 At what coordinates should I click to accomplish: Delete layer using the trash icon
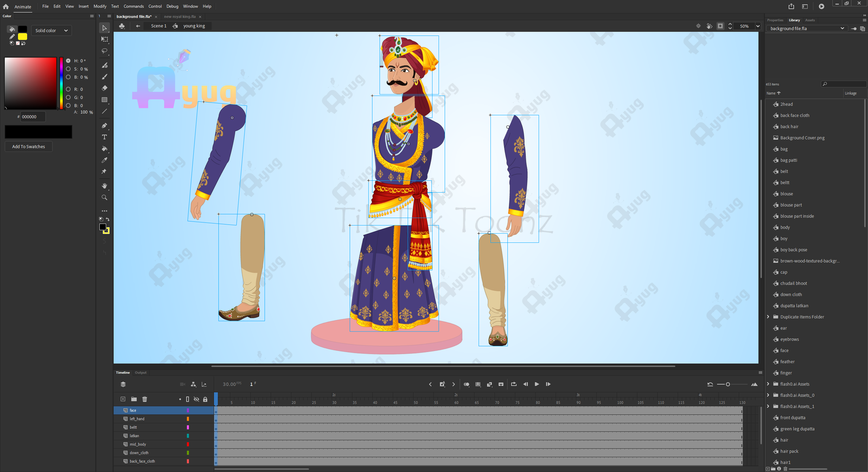pyautogui.click(x=145, y=399)
